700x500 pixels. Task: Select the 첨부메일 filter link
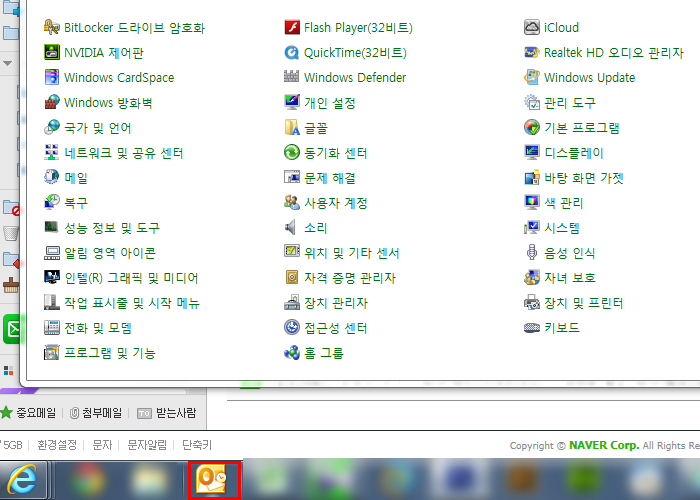102,412
